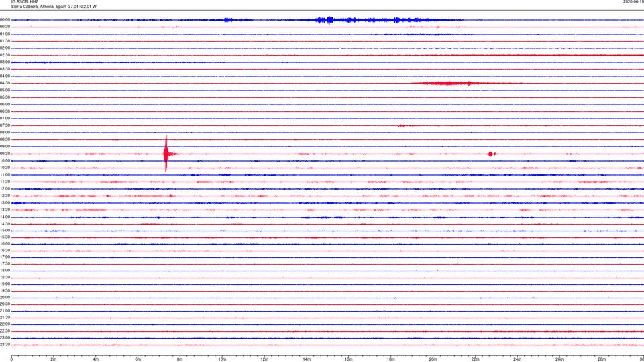Click the coordinates text '37.04 N 2.01 W'
The image size is (644, 362).
pyautogui.click(x=83, y=7)
